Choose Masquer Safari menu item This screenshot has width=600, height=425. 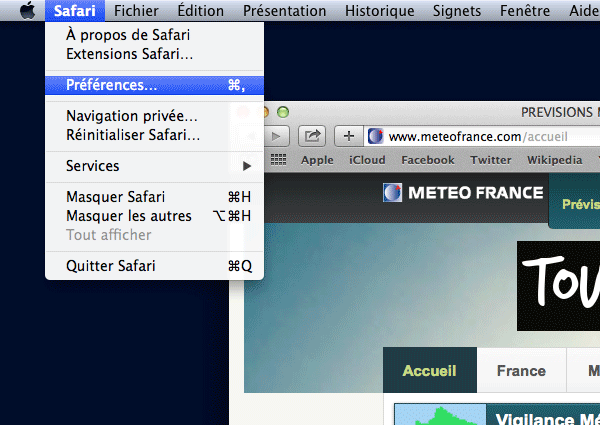pyautogui.click(x=154, y=197)
